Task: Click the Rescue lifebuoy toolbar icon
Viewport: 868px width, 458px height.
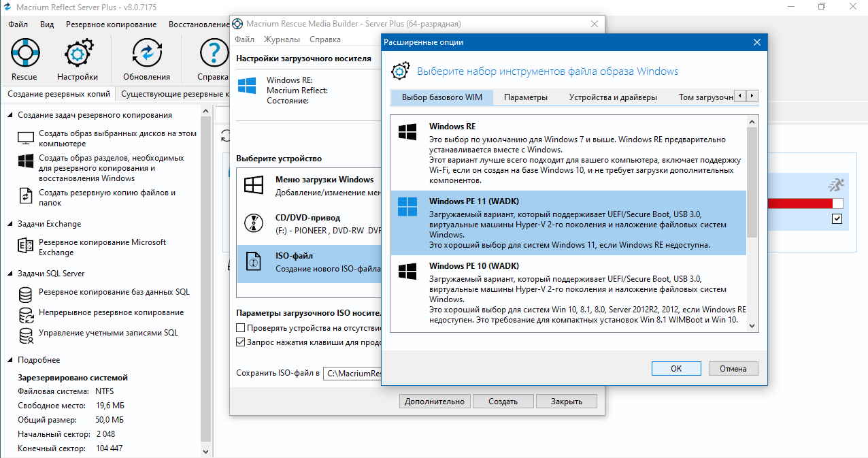Action: tap(25, 53)
